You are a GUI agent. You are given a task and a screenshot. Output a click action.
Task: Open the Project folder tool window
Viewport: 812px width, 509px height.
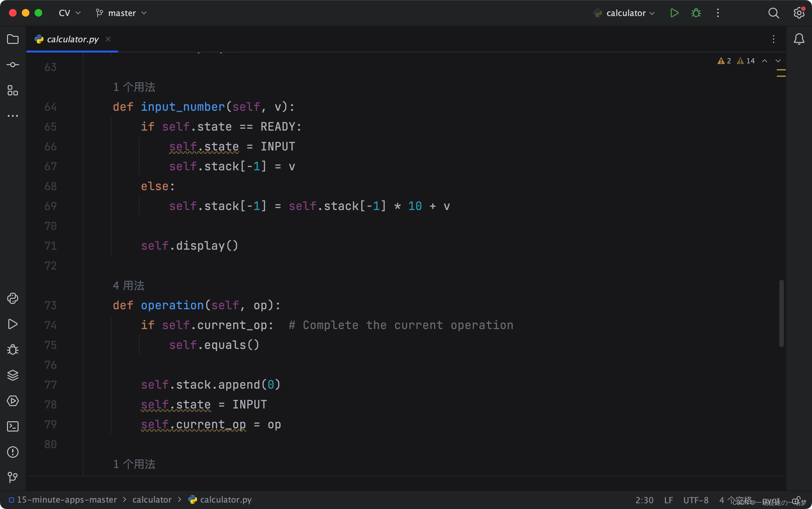13,39
